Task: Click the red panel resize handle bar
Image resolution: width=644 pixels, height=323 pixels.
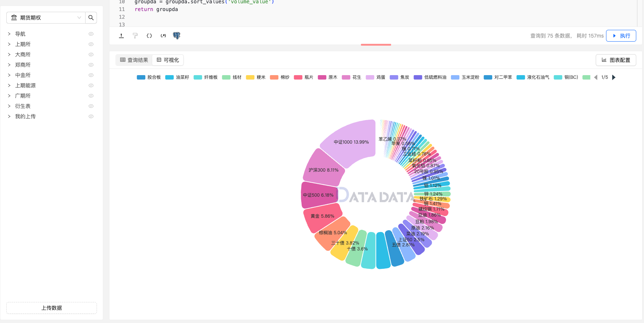Action: [376, 45]
